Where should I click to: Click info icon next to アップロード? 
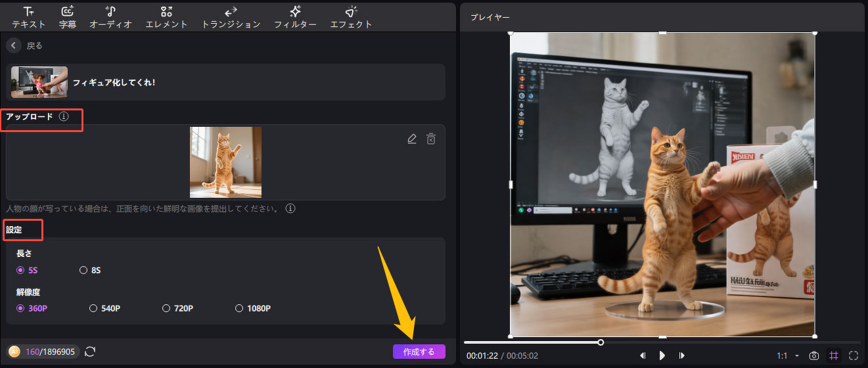point(64,116)
